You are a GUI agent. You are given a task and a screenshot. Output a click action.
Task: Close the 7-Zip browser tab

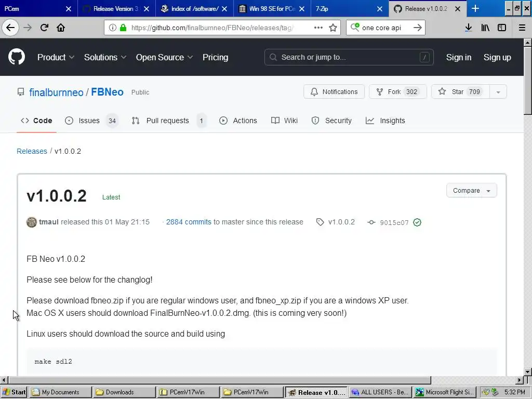[x=380, y=9]
